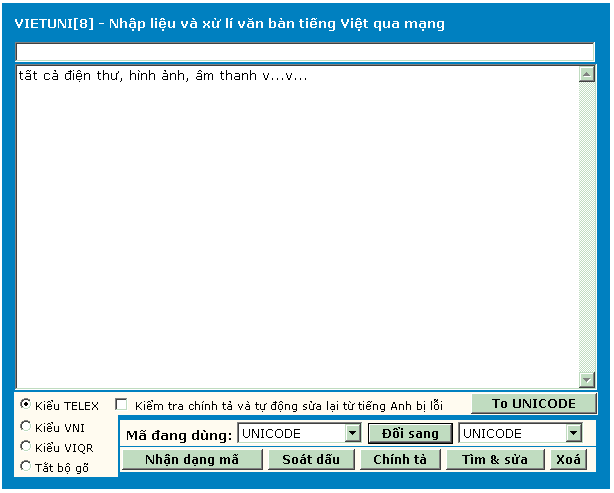Click the scrollbar up arrow in text area

point(587,74)
